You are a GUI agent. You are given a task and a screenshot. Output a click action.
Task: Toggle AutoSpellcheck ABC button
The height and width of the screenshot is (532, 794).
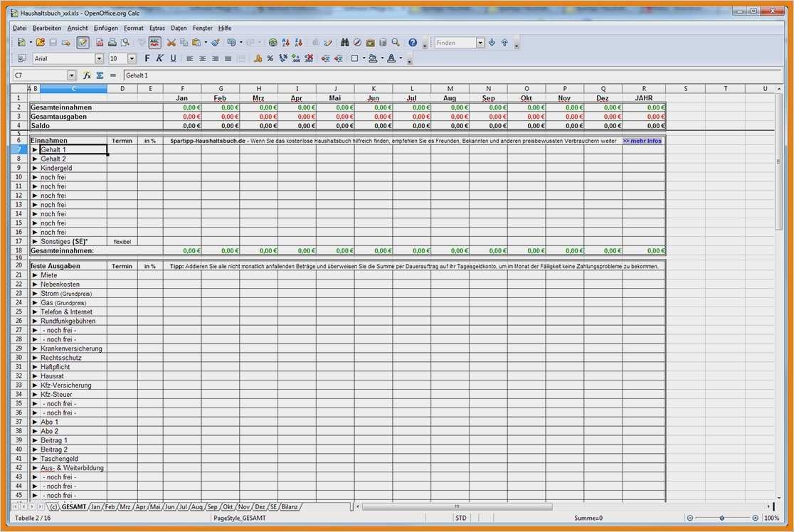pos(154,43)
